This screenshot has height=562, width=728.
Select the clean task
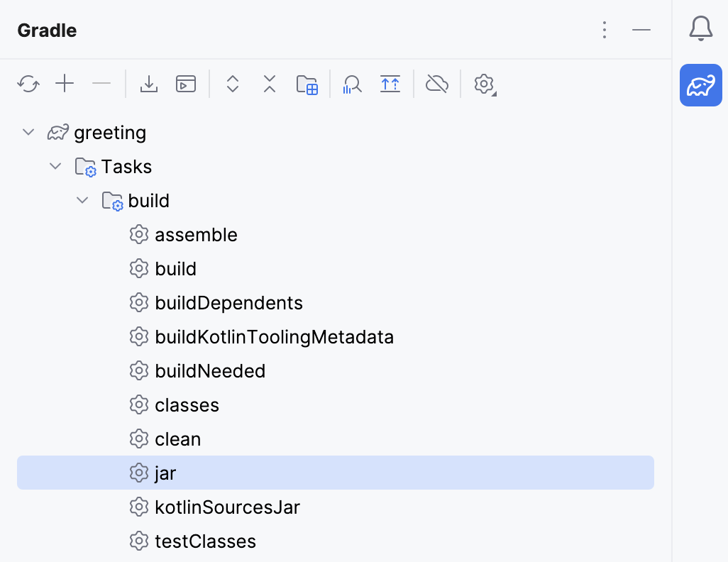(x=177, y=439)
